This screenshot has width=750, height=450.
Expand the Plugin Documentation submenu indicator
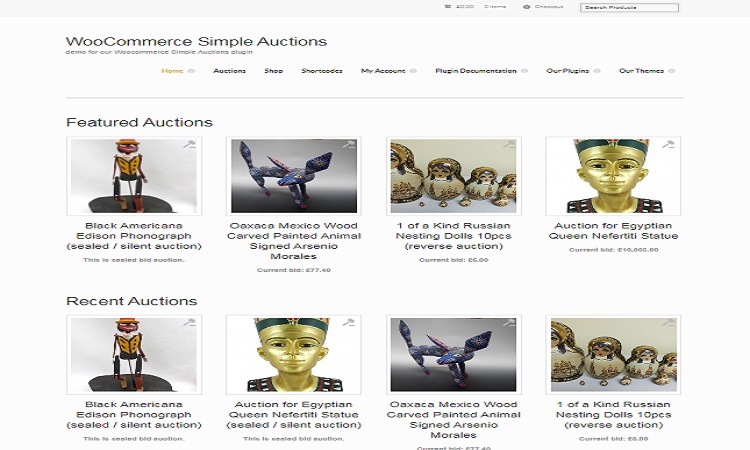[x=524, y=71]
